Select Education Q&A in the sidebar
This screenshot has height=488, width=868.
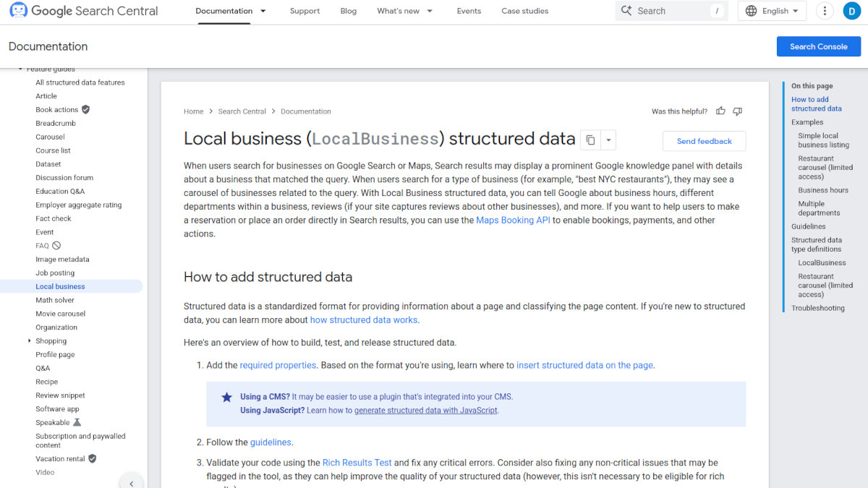(x=60, y=191)
